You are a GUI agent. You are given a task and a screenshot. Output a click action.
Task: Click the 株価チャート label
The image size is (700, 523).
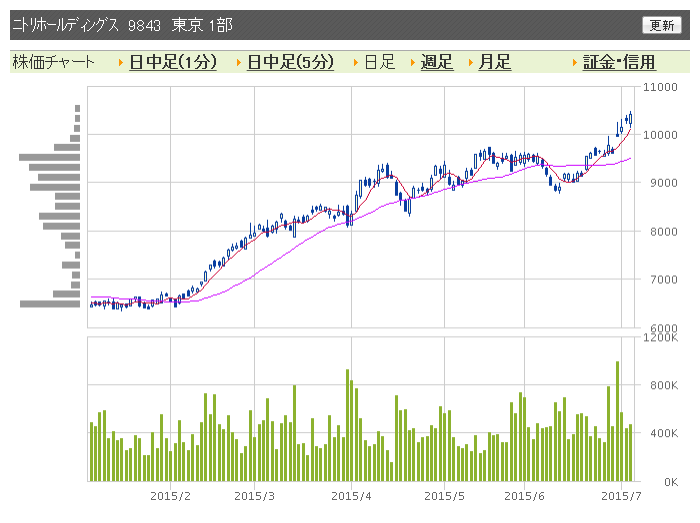pos(54,62)
